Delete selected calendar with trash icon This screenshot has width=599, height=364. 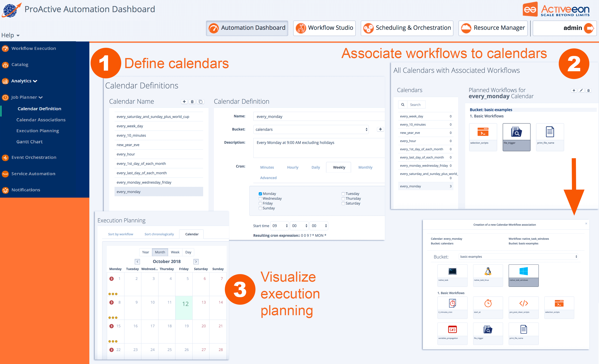coord(192,101)
